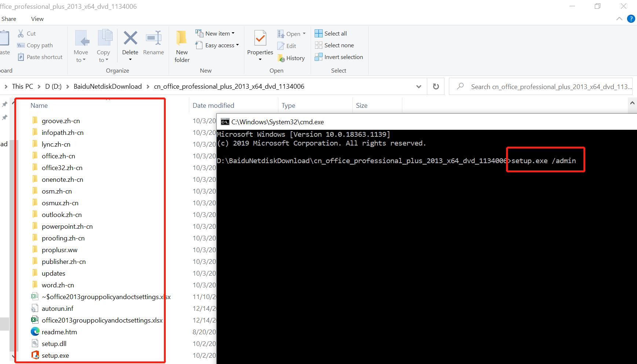Screen dimensions: 637x364
Task: Open the Share ribbon tab
Action: point(9,19)
